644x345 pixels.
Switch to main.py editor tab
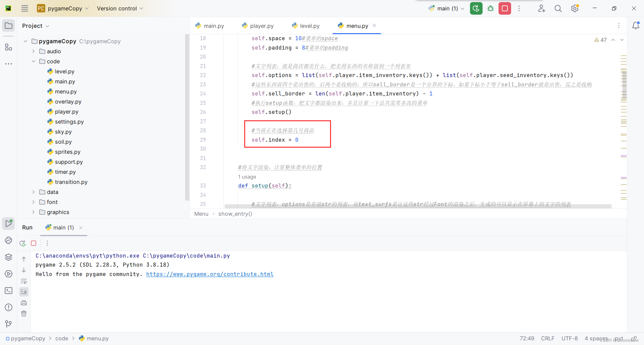tap(210, 26)
